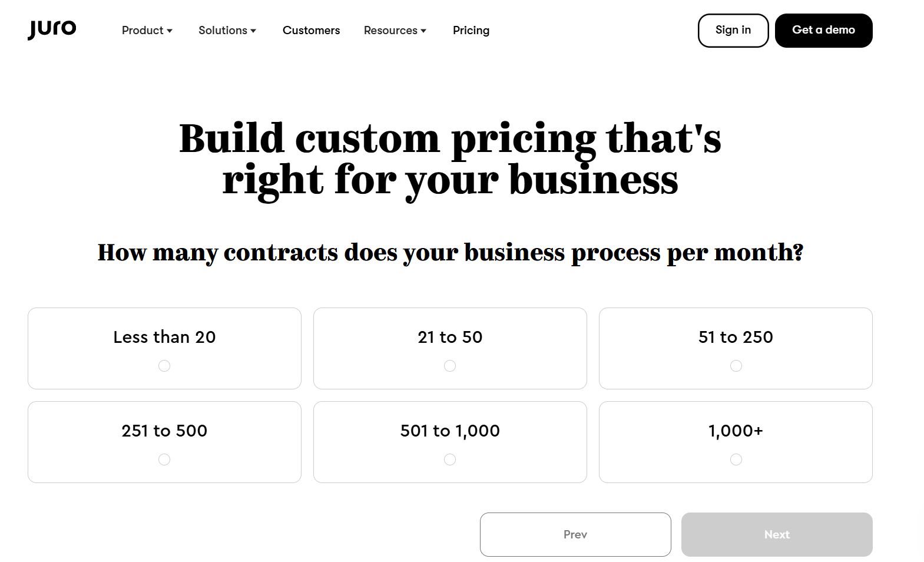Click the Next button
The width and height of the screenshot is (924, 562).
pos(776,534)
